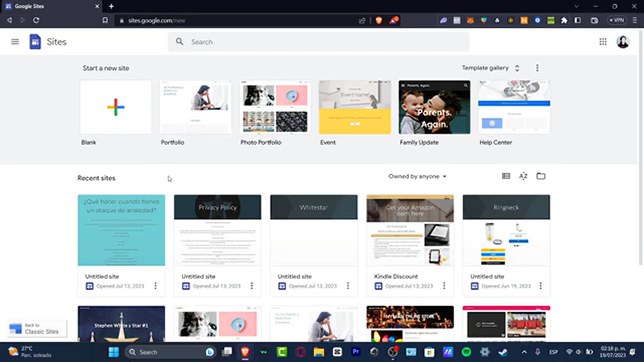The width and height of the screenshot is (644, 362).
Task: Click the browser address bar URL
Action: pyautogui.click(x=156, y=20)
